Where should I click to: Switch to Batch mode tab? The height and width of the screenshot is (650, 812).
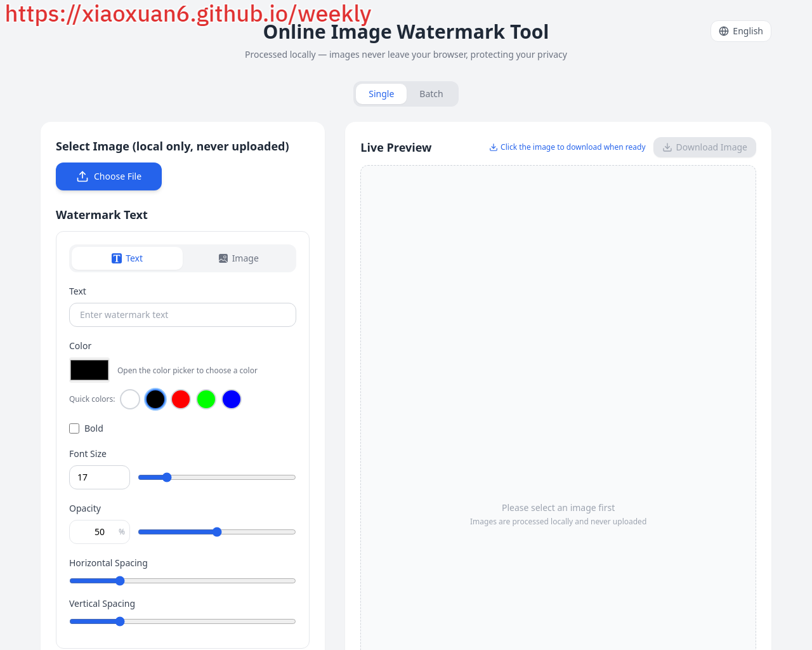(431, 94)
